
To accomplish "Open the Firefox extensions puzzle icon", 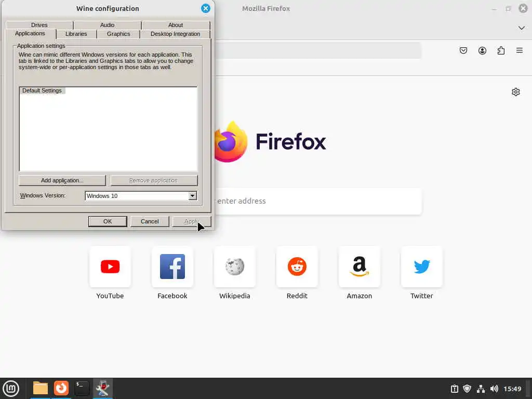I will click(501, 50).
